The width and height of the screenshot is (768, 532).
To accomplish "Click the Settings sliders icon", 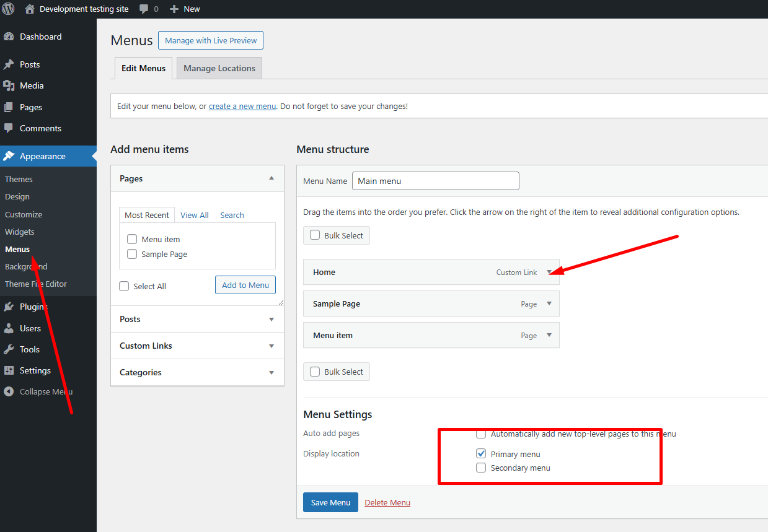I will [9, 370].
